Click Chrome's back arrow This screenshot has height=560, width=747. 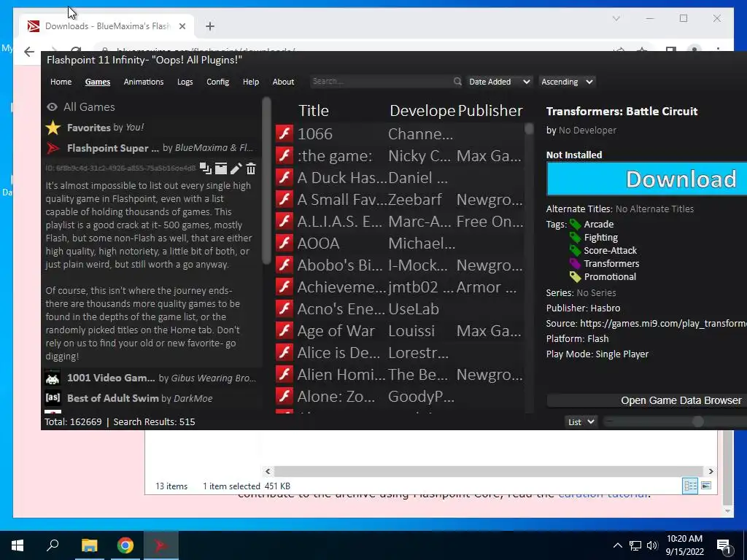(29, 52)
